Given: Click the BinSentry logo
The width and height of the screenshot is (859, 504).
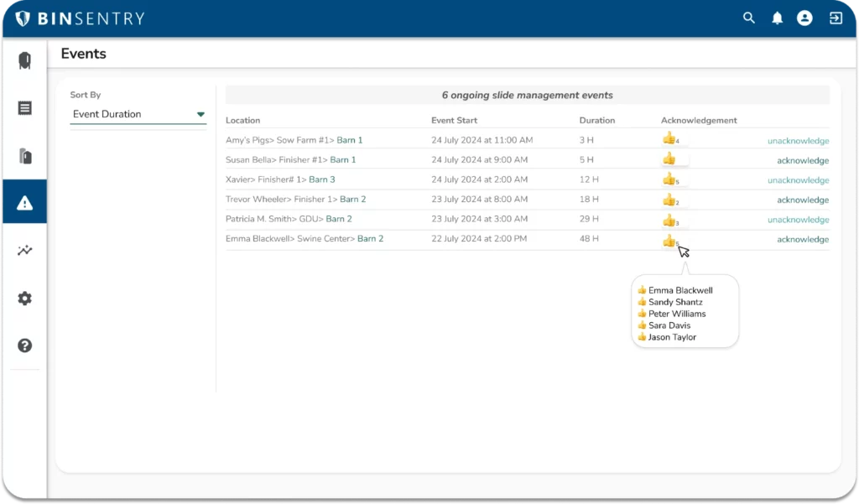Looking at the screenshot, I should [80, 18].
